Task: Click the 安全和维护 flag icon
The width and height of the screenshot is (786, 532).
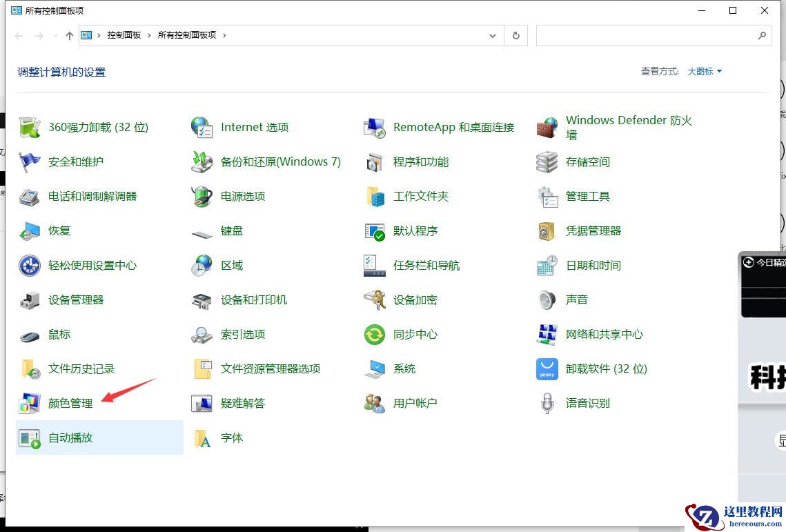Action: (30, 162)
